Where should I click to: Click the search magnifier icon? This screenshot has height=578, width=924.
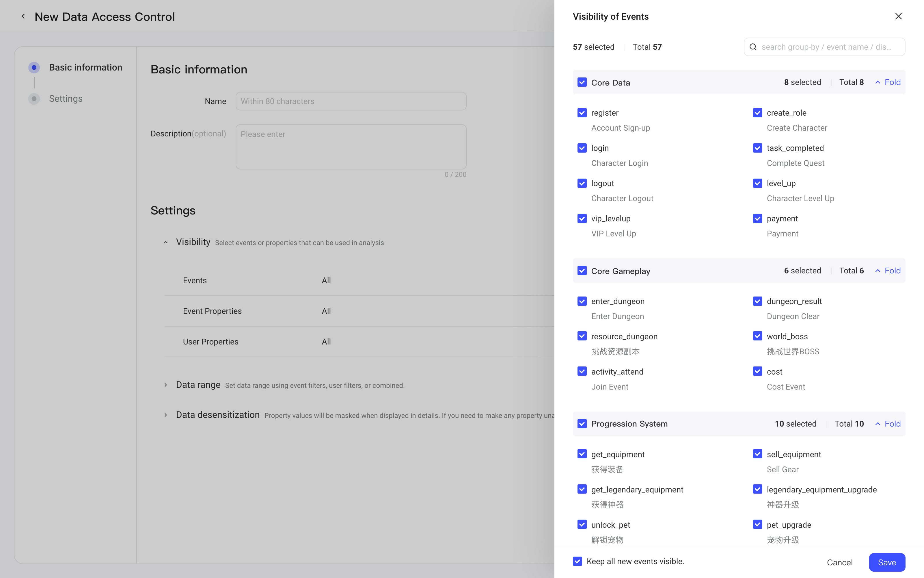pyautogui.click(x=753, y=47)
